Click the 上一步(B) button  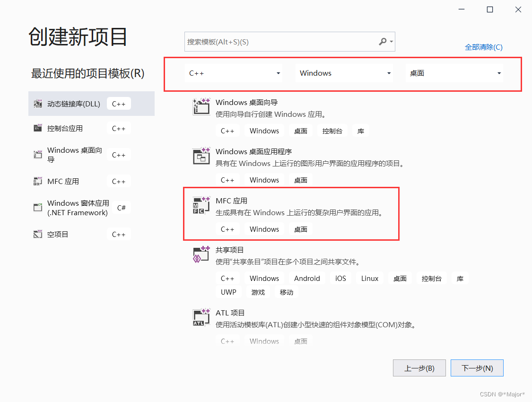click(419, 368)
